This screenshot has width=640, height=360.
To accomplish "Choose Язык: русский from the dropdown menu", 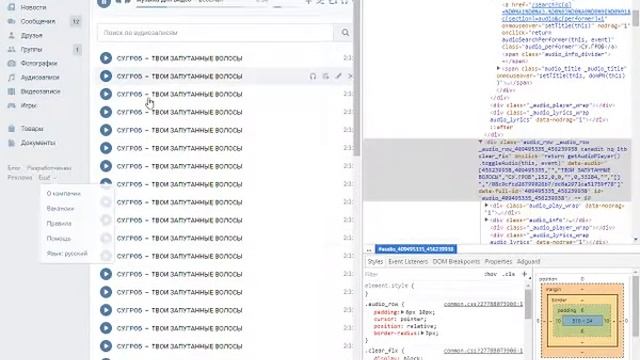I will coord(67,253).
